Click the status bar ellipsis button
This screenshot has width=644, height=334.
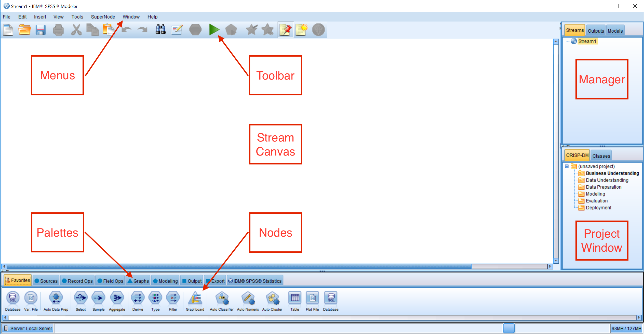(x=509, y=328)
